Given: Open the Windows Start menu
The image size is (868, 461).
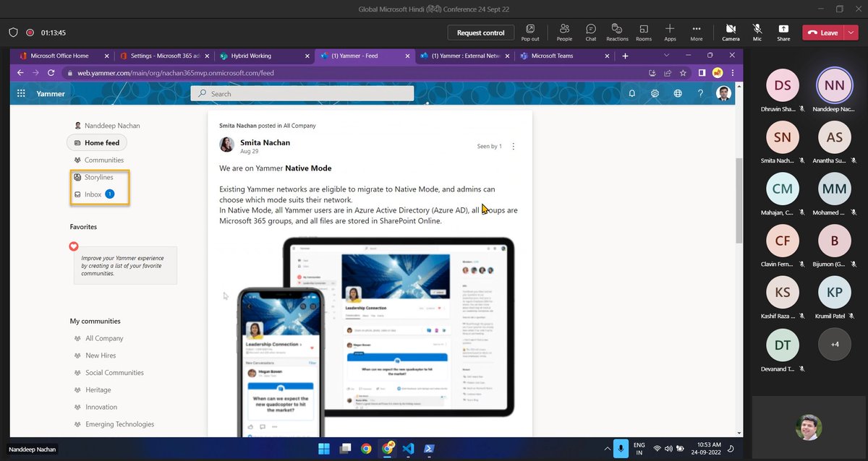Looking at the screenshot, I should 324,449.
